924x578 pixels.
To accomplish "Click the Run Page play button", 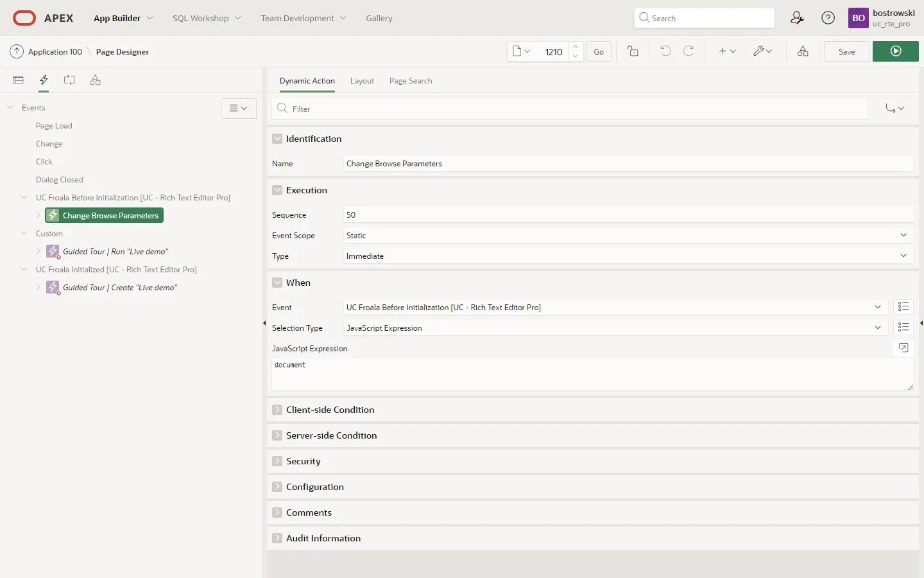I will point(895,51).
